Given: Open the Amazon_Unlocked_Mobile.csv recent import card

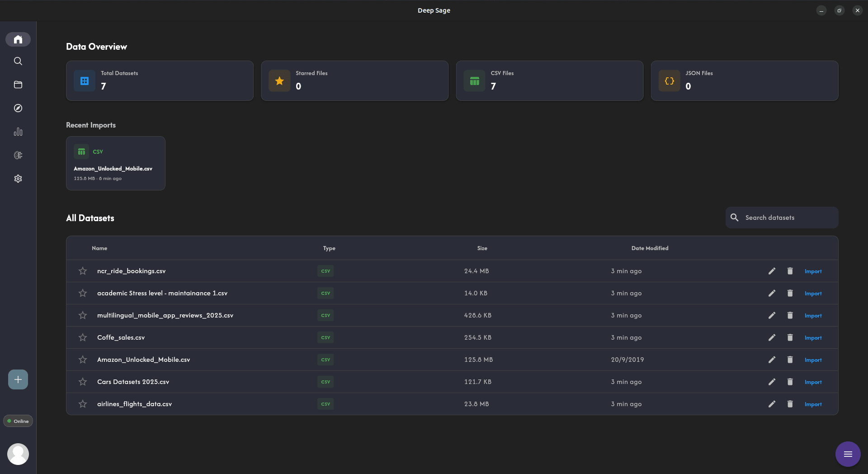Looking at the screenshot, I should (x=115, y=163).
